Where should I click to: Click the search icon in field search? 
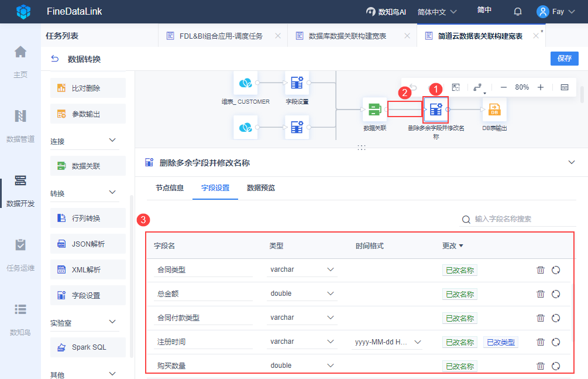coord(466,219)
